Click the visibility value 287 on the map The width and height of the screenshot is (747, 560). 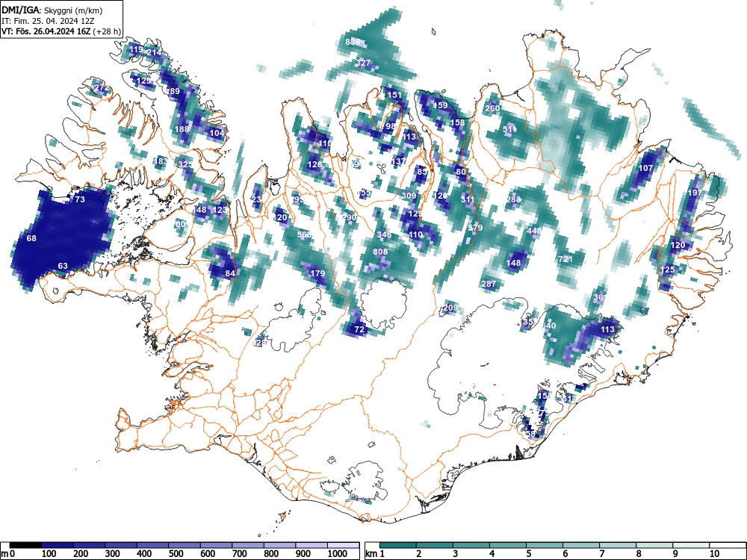489,284
